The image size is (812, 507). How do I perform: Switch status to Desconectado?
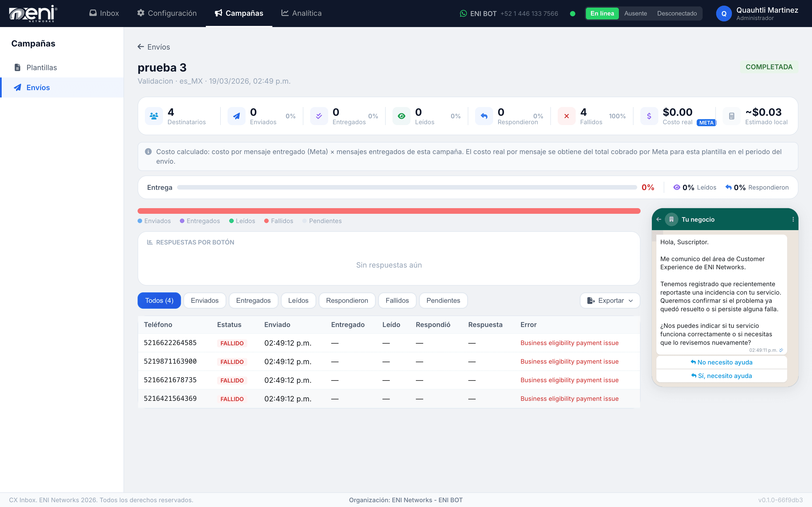[677, 14]
